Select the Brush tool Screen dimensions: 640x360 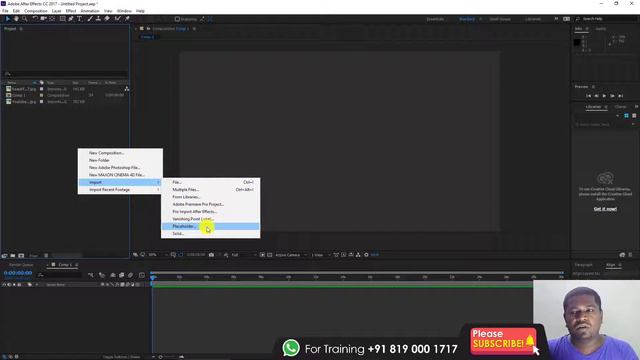(90, 19)
